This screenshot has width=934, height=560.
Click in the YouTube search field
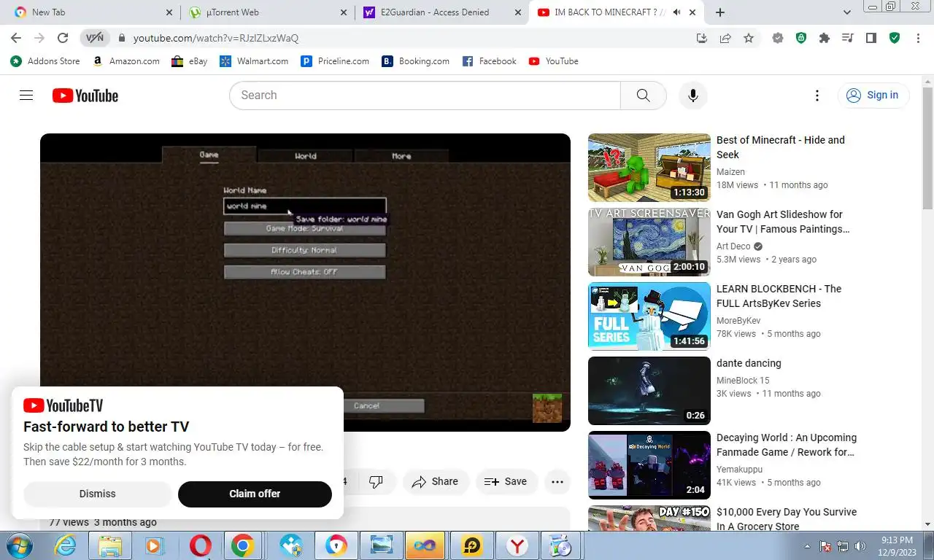coord(425,96)
